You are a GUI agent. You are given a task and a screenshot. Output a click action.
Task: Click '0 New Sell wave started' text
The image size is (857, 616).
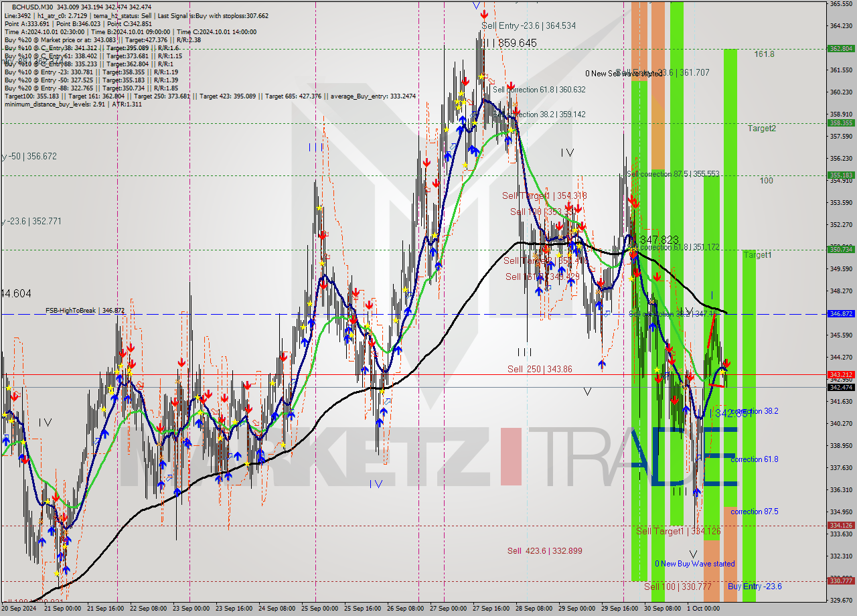(x=623, y=74)
